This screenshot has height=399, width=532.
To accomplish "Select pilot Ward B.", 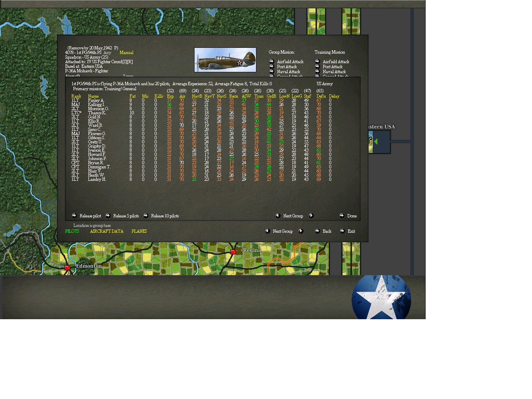I will (95, 126).
